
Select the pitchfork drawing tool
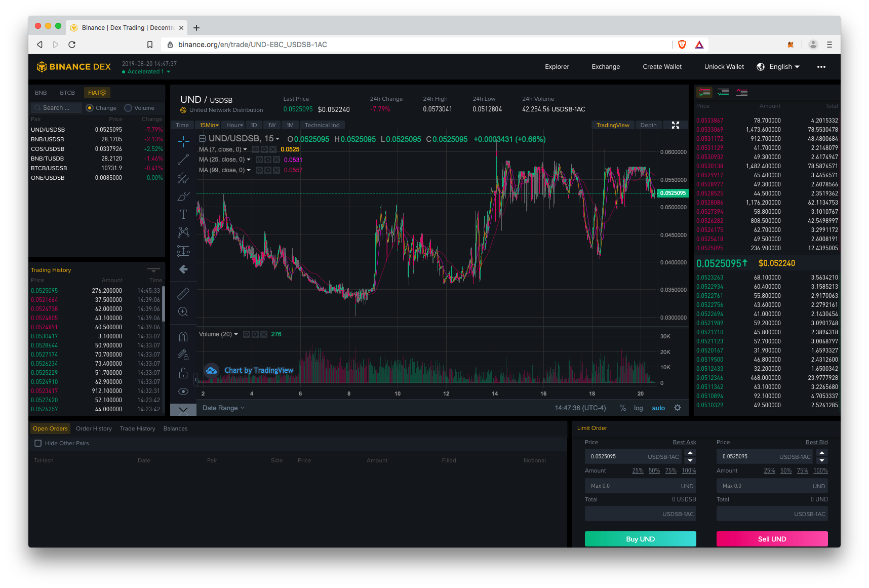[183, 178]
